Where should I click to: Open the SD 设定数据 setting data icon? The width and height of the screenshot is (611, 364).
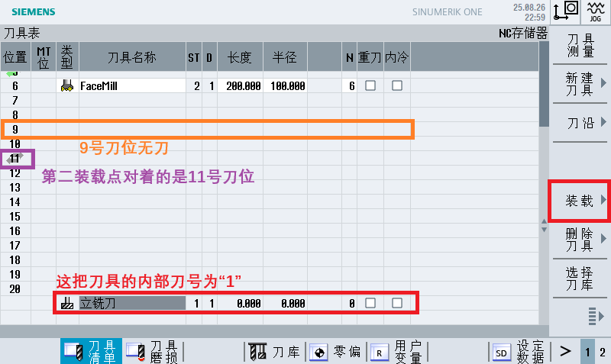tap(502, 353)
